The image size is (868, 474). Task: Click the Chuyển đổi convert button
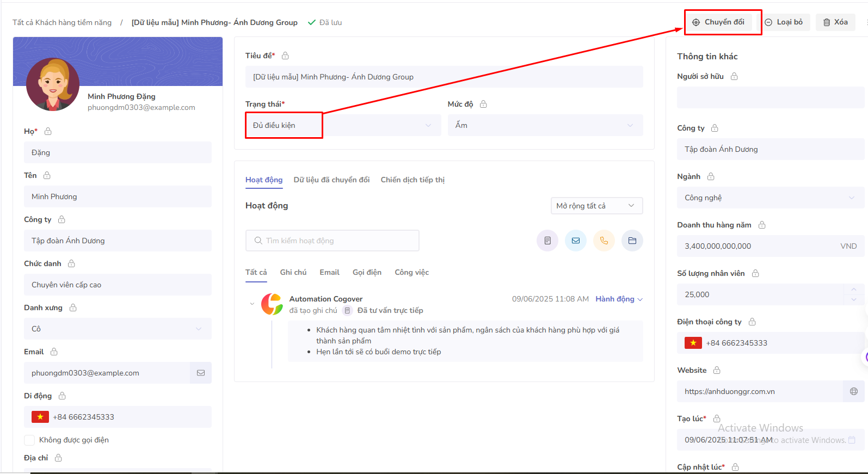tap(718, 22)
